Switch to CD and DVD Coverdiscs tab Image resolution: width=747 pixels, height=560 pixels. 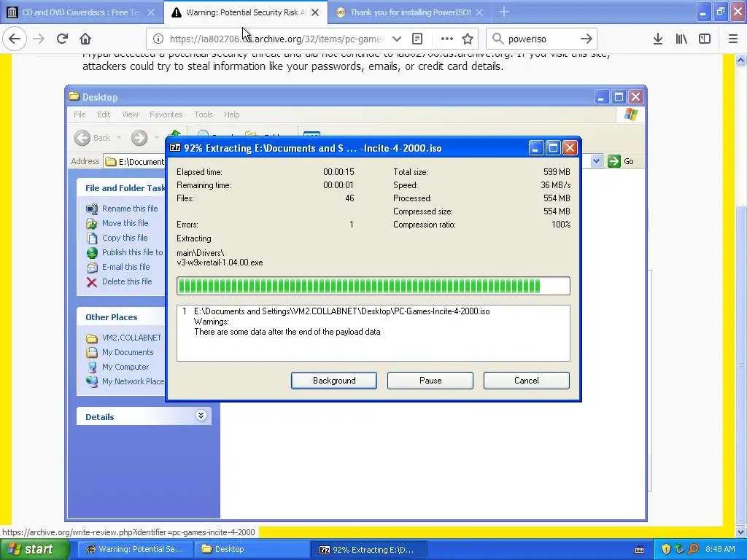81,12
